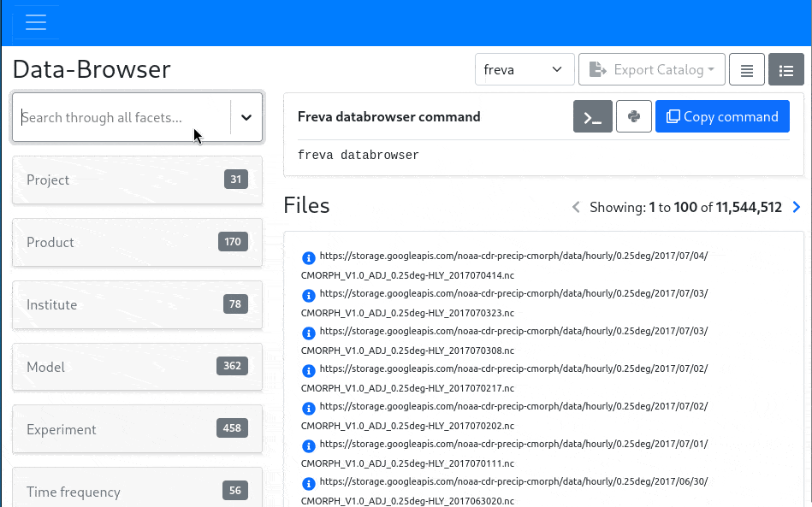Select the detailed bullet list view icon

pyautogui.click(x=786, y=69)
